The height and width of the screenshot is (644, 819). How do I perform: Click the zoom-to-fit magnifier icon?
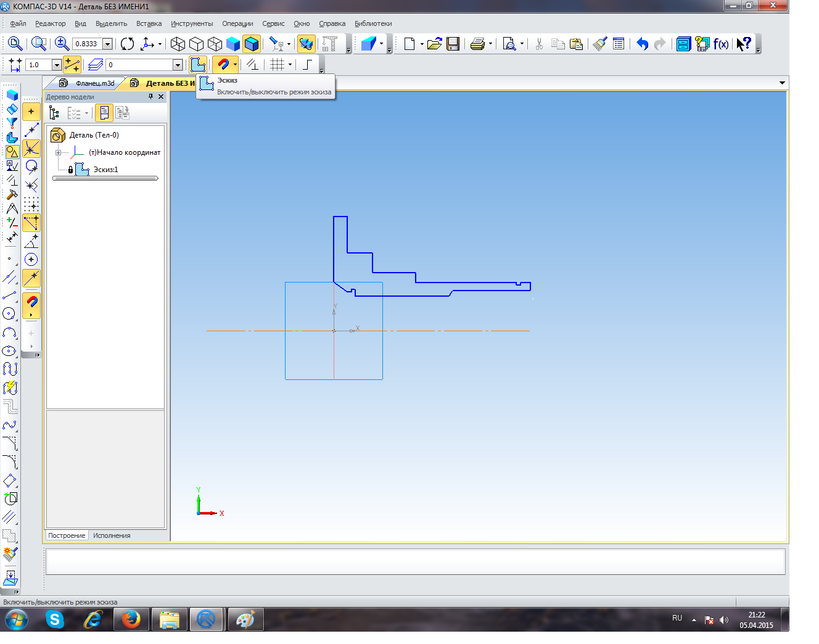(15, 44)
